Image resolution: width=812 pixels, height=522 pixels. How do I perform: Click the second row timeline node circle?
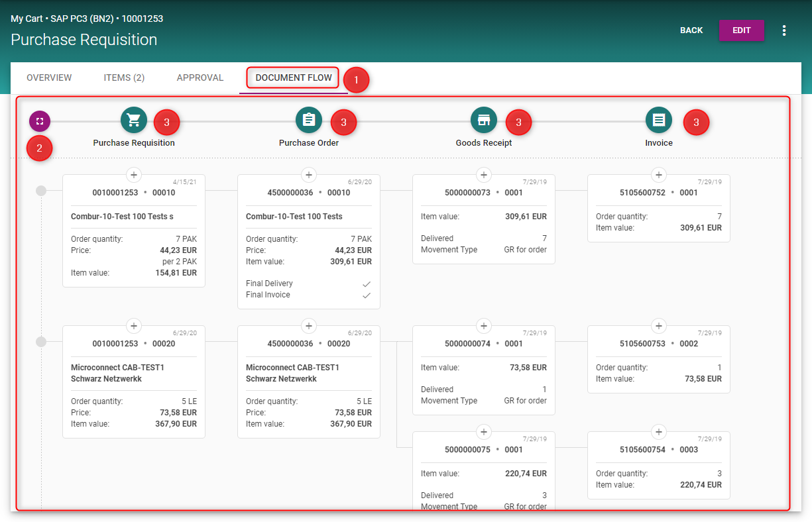pyautogui.click(x=41, y=342)
